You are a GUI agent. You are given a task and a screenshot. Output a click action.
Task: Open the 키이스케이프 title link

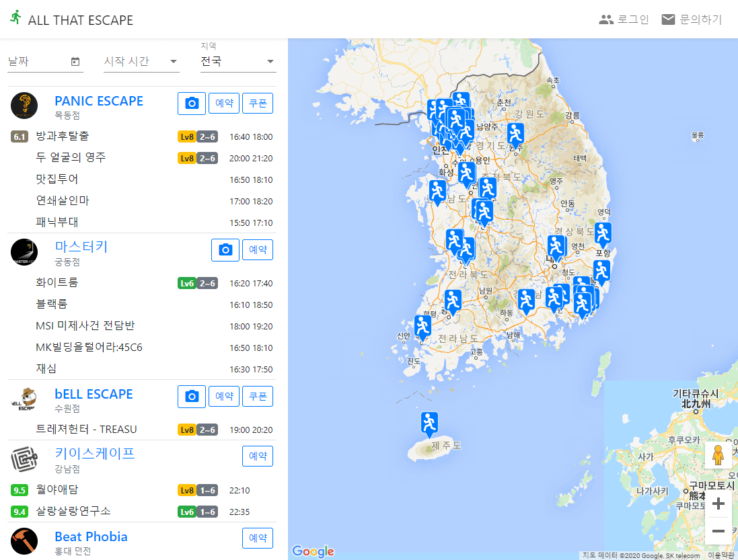pyautogui.click(x=95, y=454)
